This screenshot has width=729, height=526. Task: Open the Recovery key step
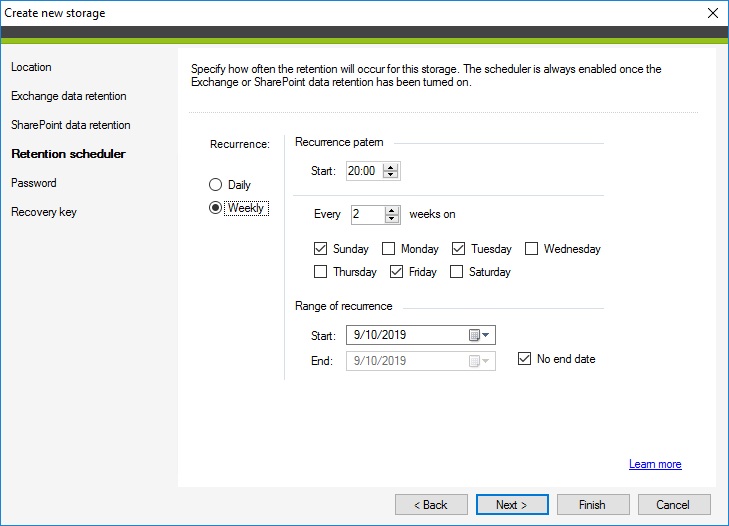click(x=44, y=212)
